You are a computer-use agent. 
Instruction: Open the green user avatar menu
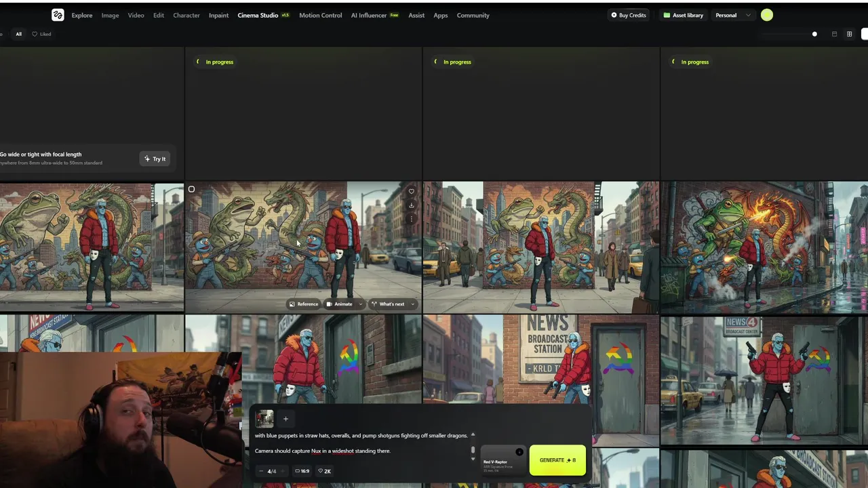[x=767, y=15]
